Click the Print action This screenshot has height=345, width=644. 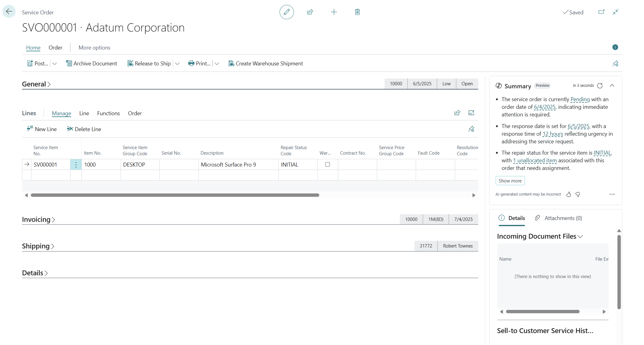tap(199, 63)
